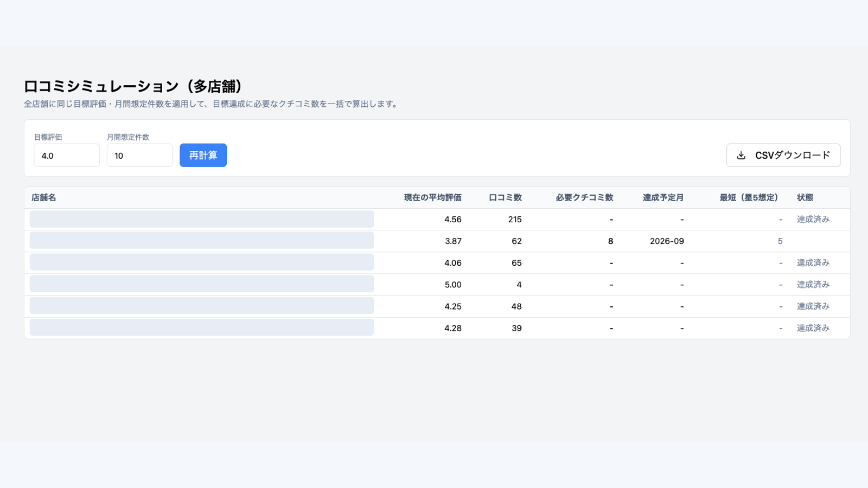Click the review count 62 cell
The height and width of the screenshot is (488, 868).
tap(516, 241)
